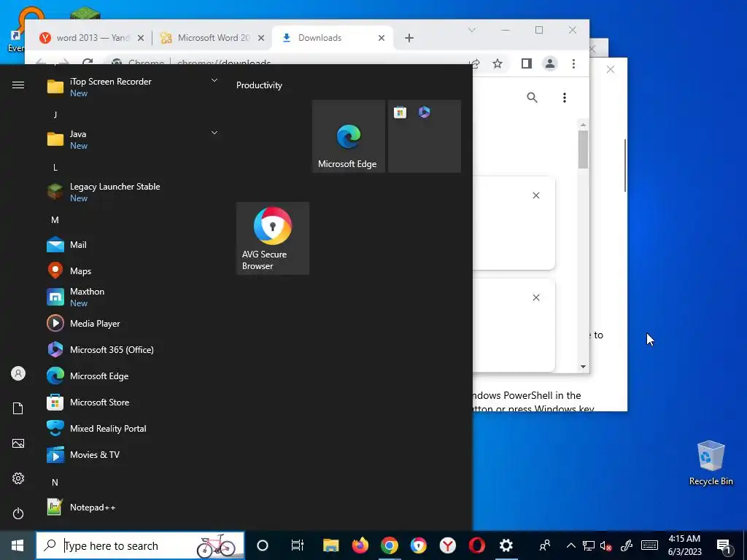Remove the second download entry from list
The image size is (747, 560).
point(536,297)
